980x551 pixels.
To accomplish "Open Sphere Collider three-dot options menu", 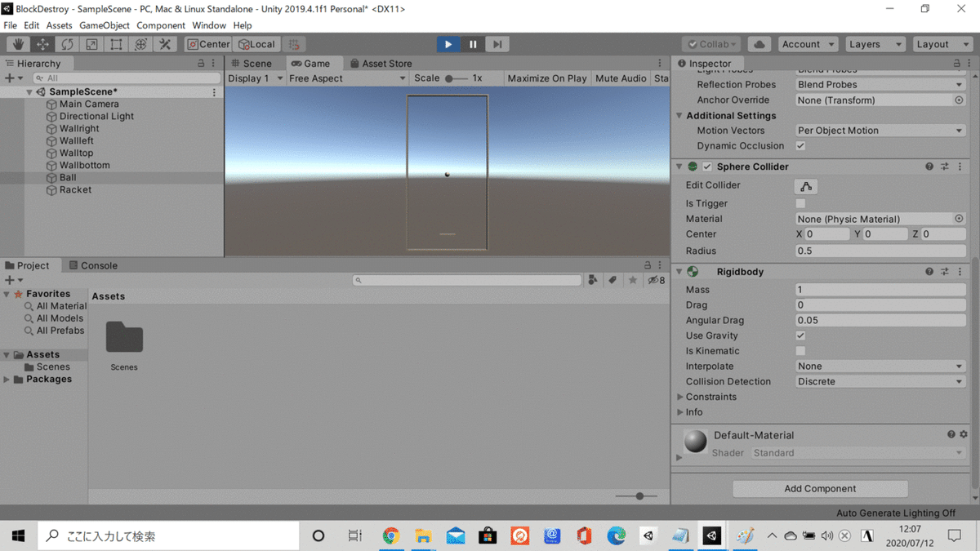I will (960, 167).
